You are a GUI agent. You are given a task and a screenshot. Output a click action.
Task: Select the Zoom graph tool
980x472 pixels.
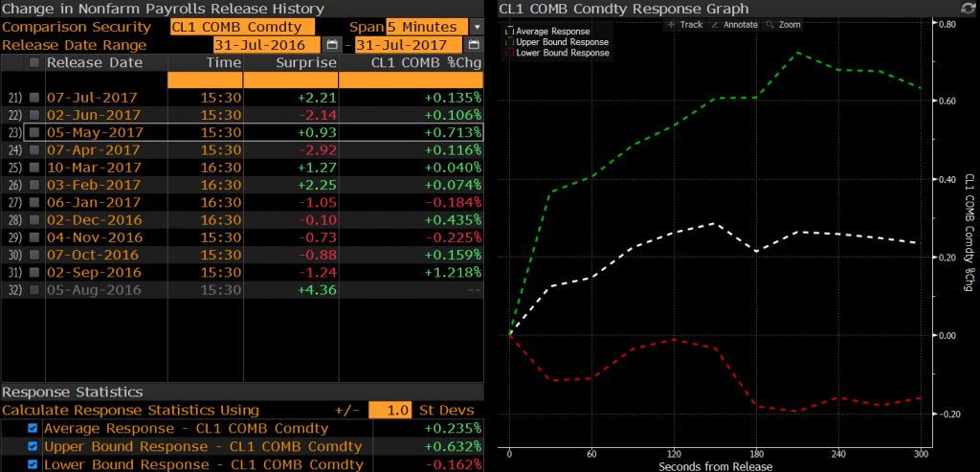(x=783, y=24)
